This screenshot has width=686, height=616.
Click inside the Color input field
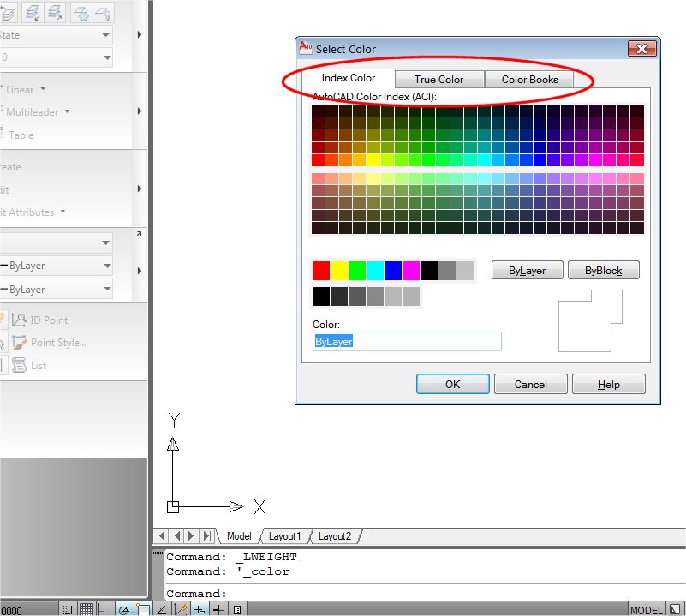(x=408, y=341)
